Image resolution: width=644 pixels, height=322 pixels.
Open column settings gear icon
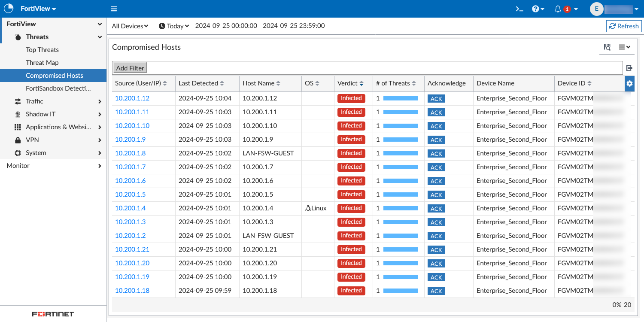pyautogui.click(x=629, y=83)
